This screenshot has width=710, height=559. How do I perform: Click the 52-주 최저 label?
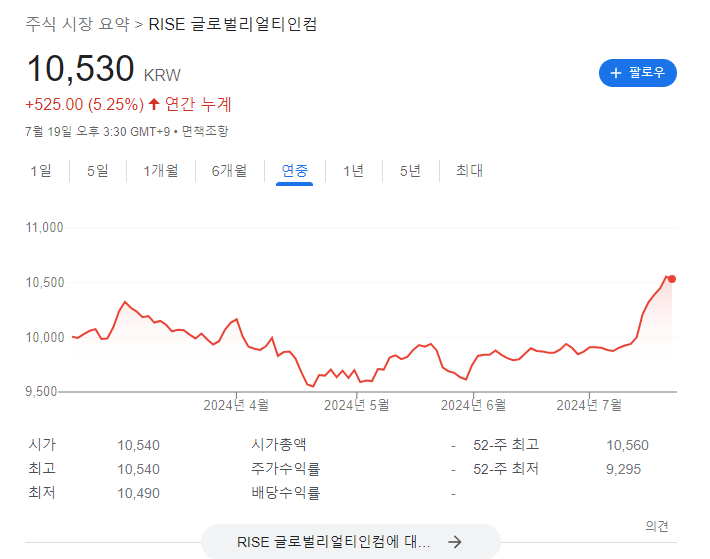coord(506,469)
